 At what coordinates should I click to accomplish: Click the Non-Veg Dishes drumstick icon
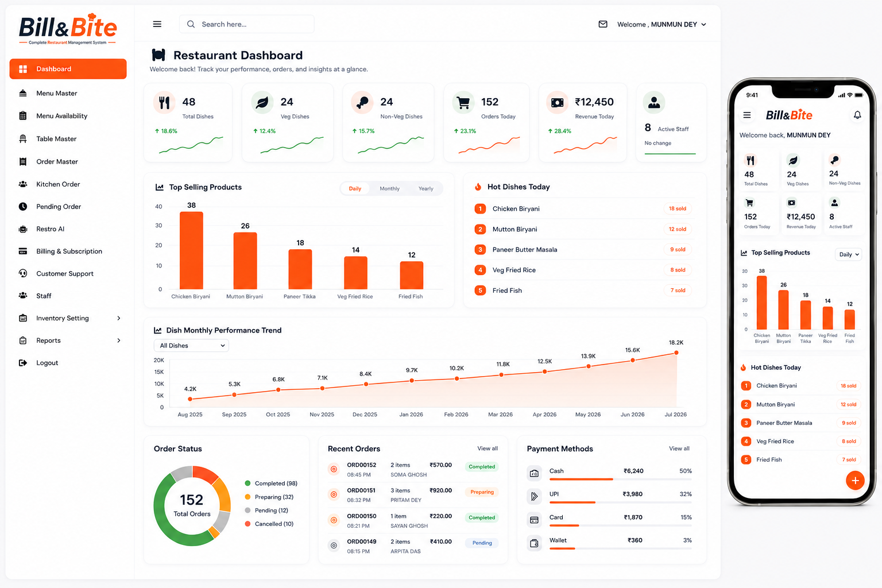362,103
